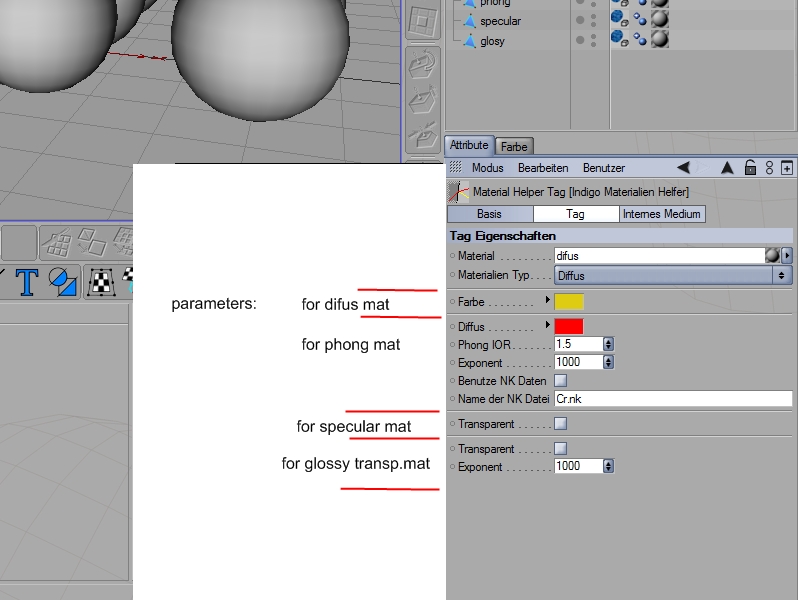Image resolution: width=800 pixels, height=600 pixels.
Task: Select the Basis tab button
Action: [x=489, y=214]
